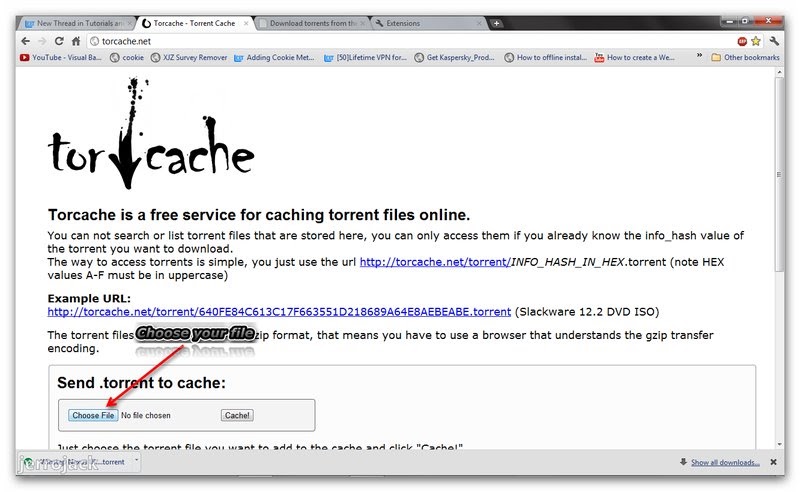Click the Choose File button
The image size is (800, 492).
(x=93, y=415)
